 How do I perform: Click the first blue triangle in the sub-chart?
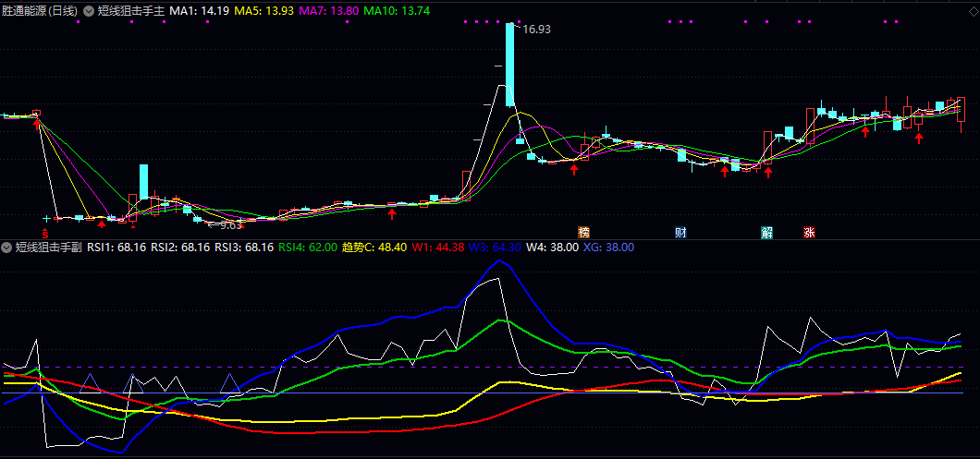(90, 383)
